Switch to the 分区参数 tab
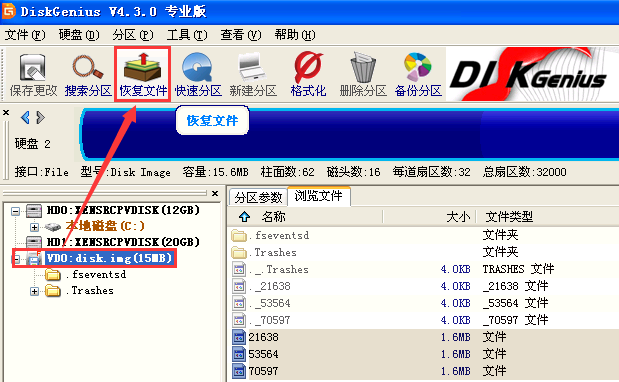 pyautogui.click(x=258, y=197)
